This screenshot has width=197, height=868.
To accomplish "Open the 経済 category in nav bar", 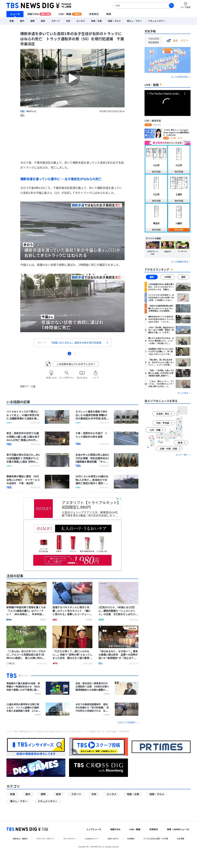I will coord(43,21).
